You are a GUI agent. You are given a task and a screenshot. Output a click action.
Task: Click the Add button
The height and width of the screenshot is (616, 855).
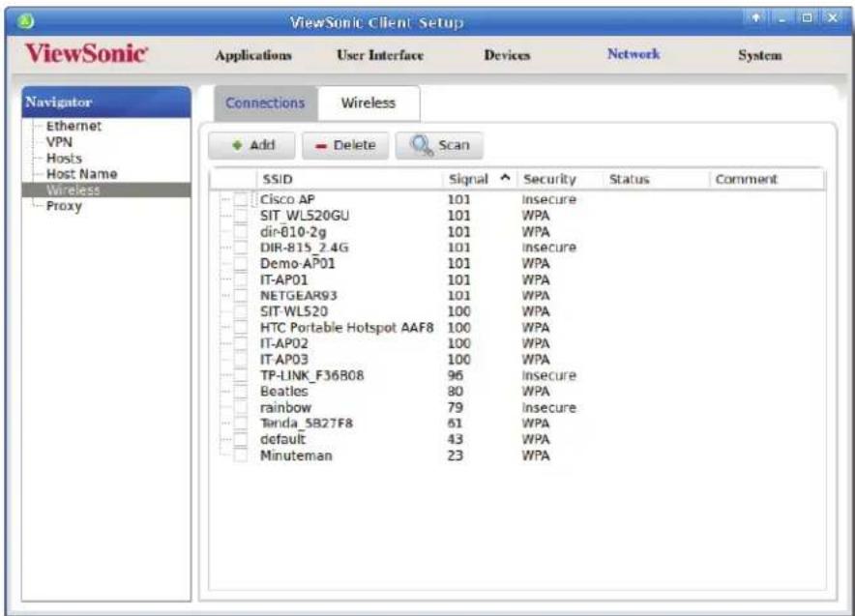(x=251, y=146)
